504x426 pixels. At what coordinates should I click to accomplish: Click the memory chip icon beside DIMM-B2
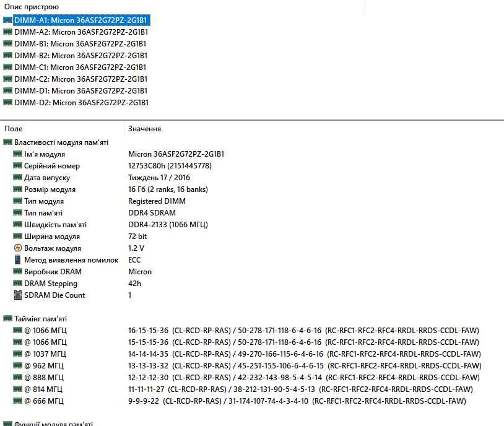7,55
